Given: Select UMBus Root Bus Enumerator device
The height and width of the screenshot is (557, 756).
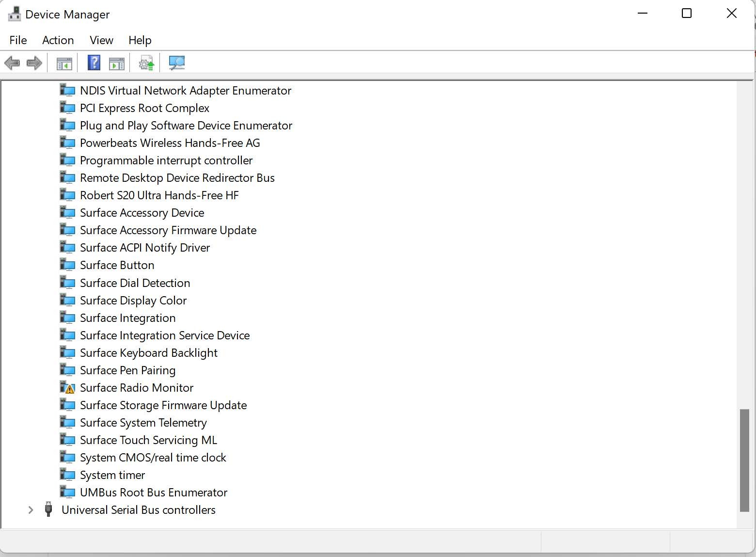Looking at the screenshot, I should click(154, 492).
